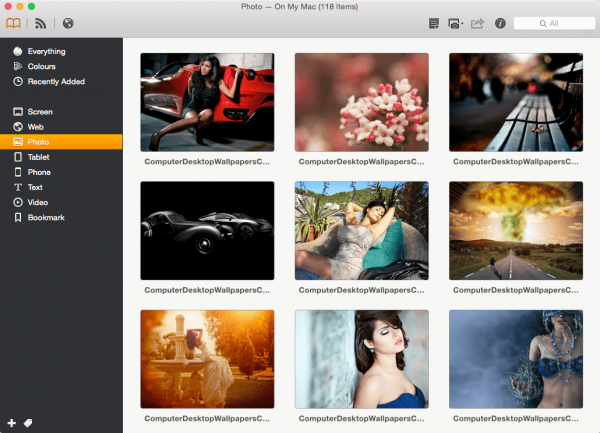The height and width of the screenshot is (433, 600).
Task: Select Colours in the sidebar
Action: pos(61,66)
